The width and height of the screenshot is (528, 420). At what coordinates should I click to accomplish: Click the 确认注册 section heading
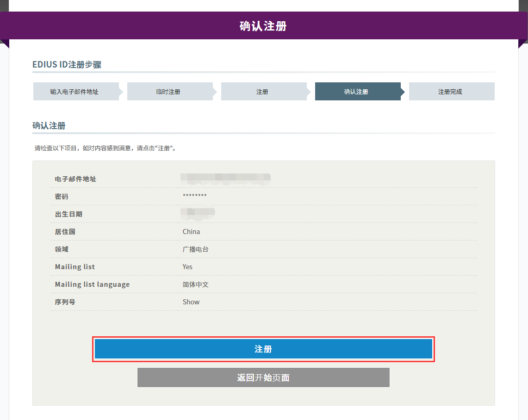tap(49, 126)
